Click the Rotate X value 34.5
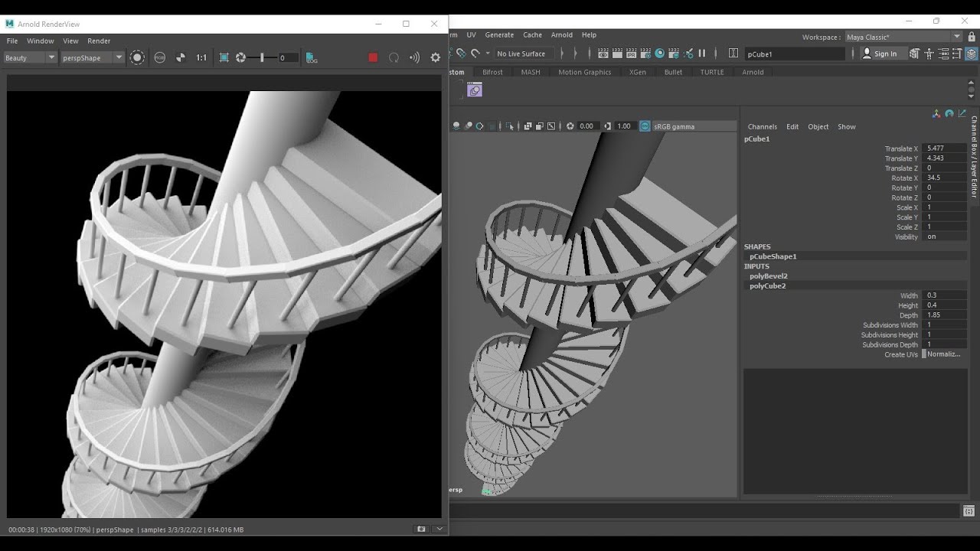Image resolution: width=980 pixels, height=551 pixels. (x=946, y=178)
